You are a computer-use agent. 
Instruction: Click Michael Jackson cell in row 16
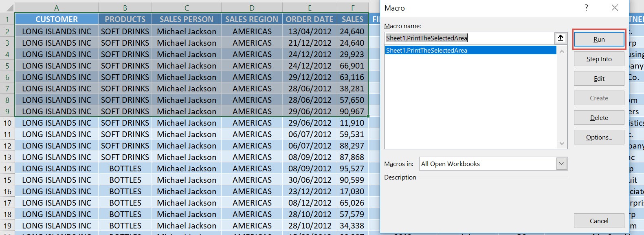pyautogui.click(x=187, y=191)
